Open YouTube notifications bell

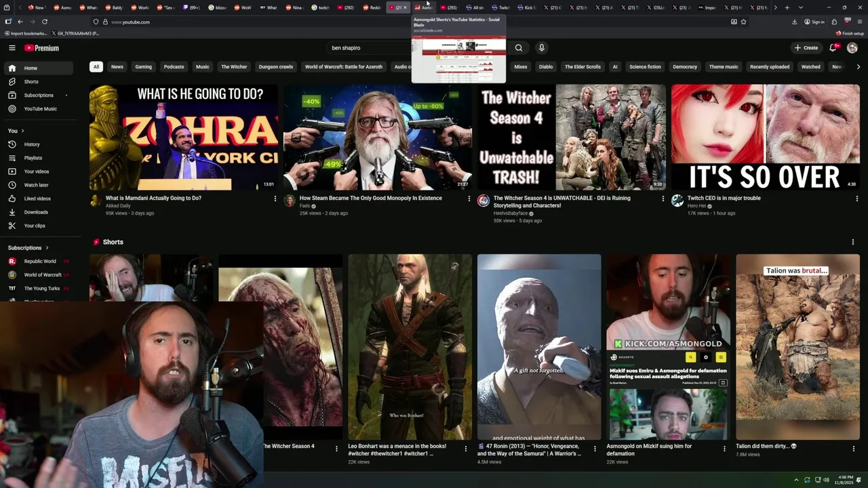(833, 48)
